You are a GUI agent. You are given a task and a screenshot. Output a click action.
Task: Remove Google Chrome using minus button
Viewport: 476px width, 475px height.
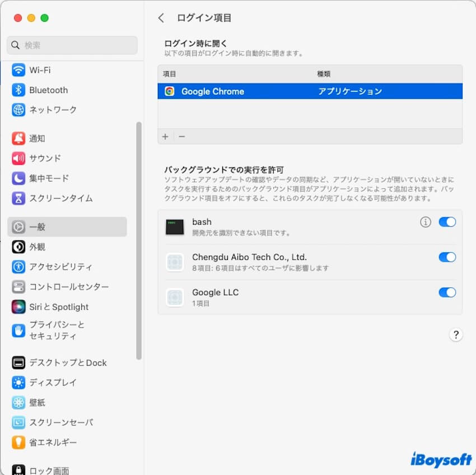tap(178, 137)
